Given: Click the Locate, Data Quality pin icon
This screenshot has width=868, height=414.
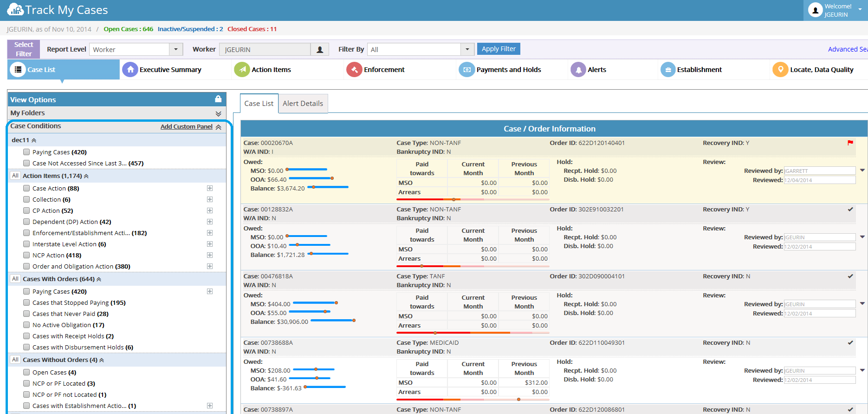Looking at the screenshot, I should (780, 70).
